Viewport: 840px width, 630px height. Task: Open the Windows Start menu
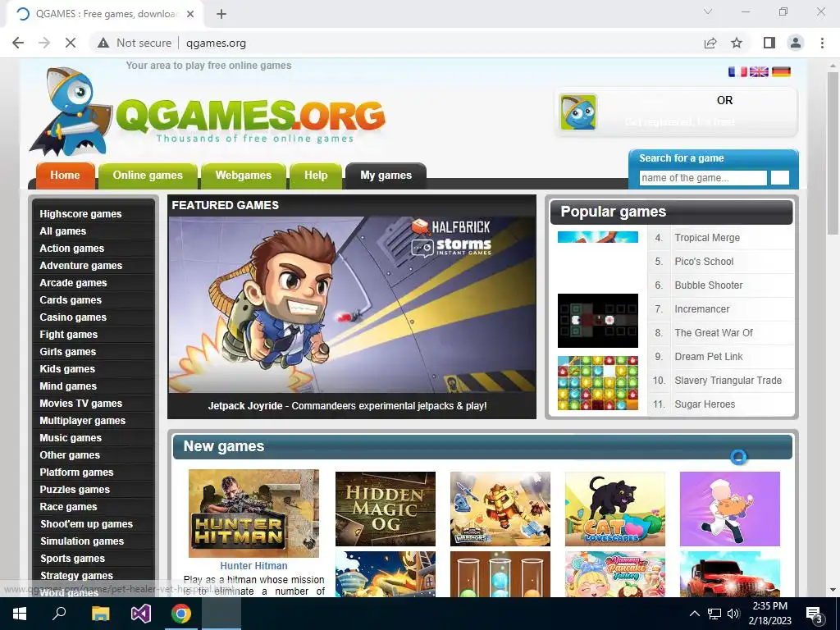20,614
